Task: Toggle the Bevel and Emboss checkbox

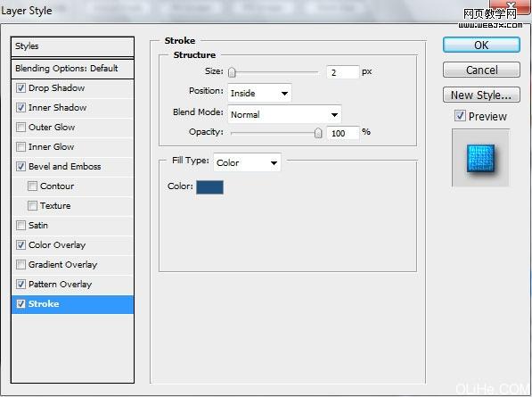Action: 20,167
